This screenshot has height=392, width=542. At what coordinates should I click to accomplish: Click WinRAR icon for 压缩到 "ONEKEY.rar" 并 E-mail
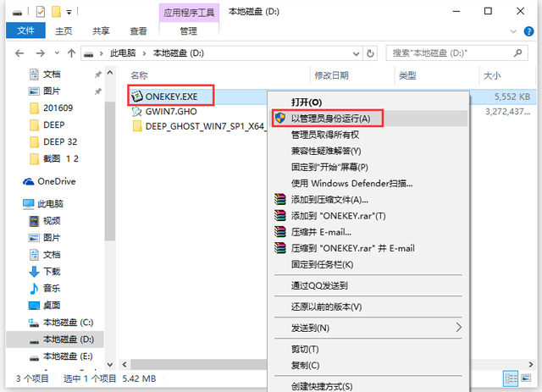coord(280,248)
